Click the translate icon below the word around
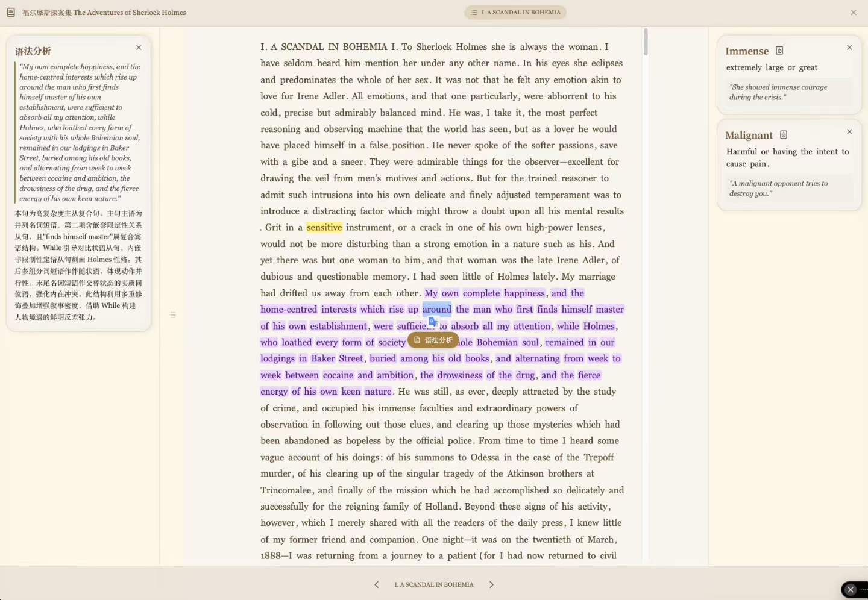 pyautogui.click(x=433, y=322)
